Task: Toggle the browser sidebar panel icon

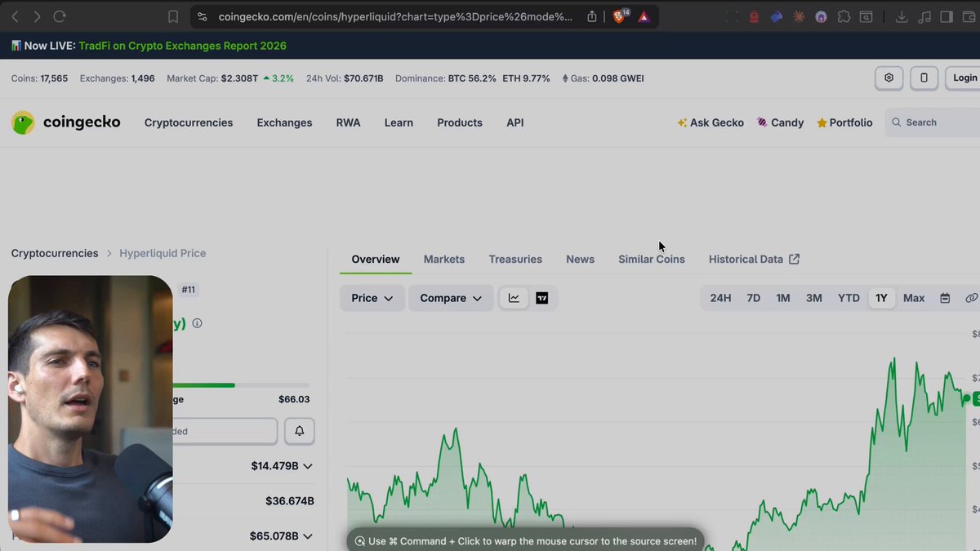Action: 947,16
